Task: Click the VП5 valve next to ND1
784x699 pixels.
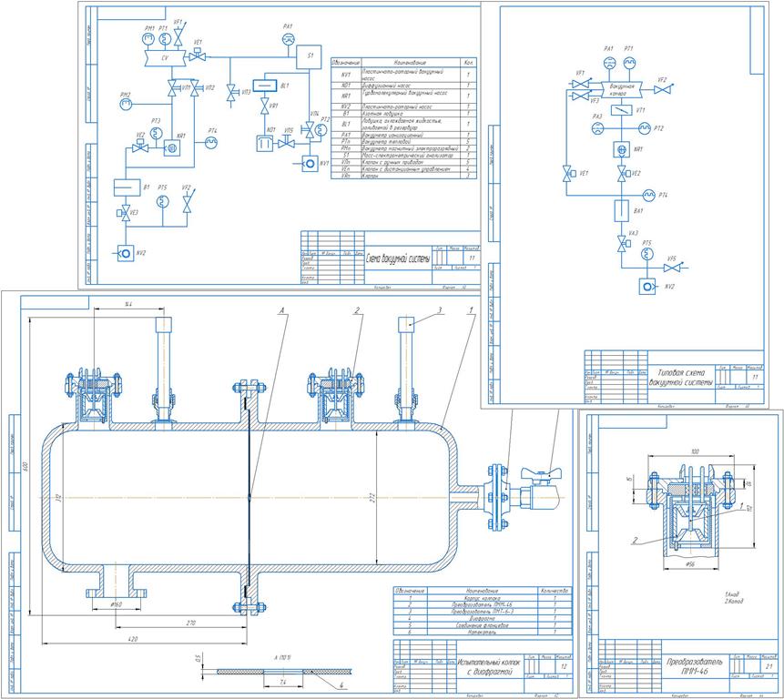Action: tap(286, 144)
